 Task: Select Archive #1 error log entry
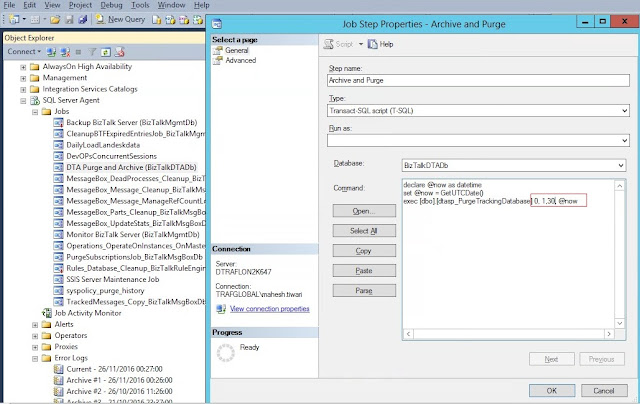tap(119, 380)
